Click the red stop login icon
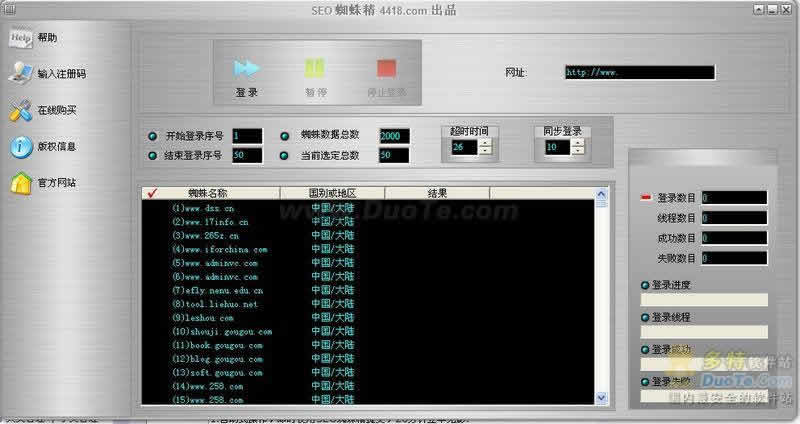Screen dimensions: 800x424 pyautogui.click(x=386, y=68)
